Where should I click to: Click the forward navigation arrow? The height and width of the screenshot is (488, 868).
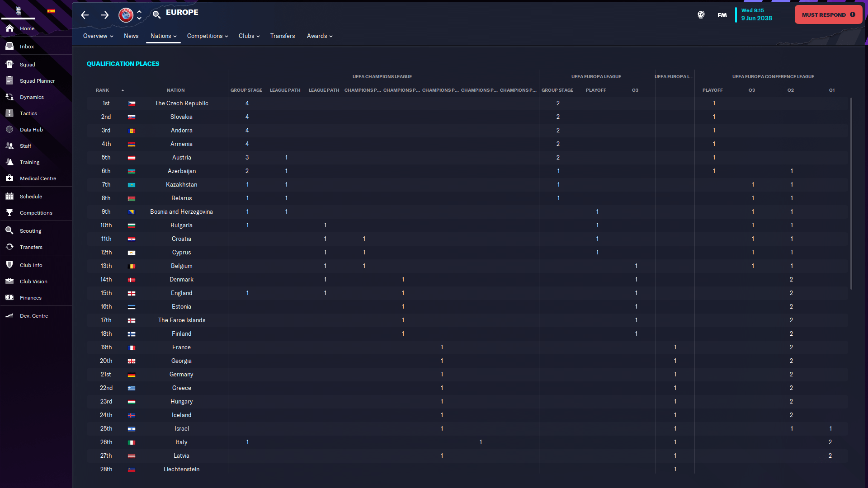pos(104,15)
